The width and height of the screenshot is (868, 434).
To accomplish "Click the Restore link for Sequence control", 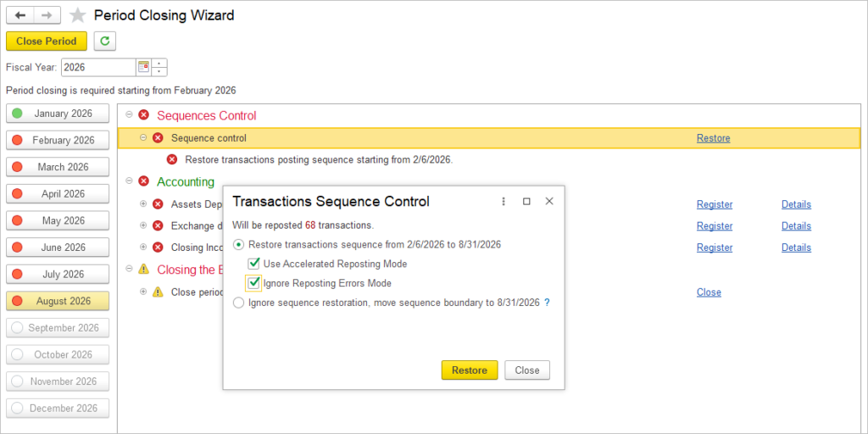I will coord(713,138).
